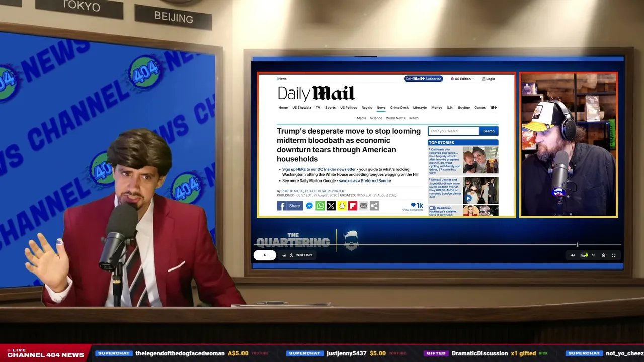Viewport: 644px width, 362px height.
Task: Change the 1x playback speed
Action: 593,255
